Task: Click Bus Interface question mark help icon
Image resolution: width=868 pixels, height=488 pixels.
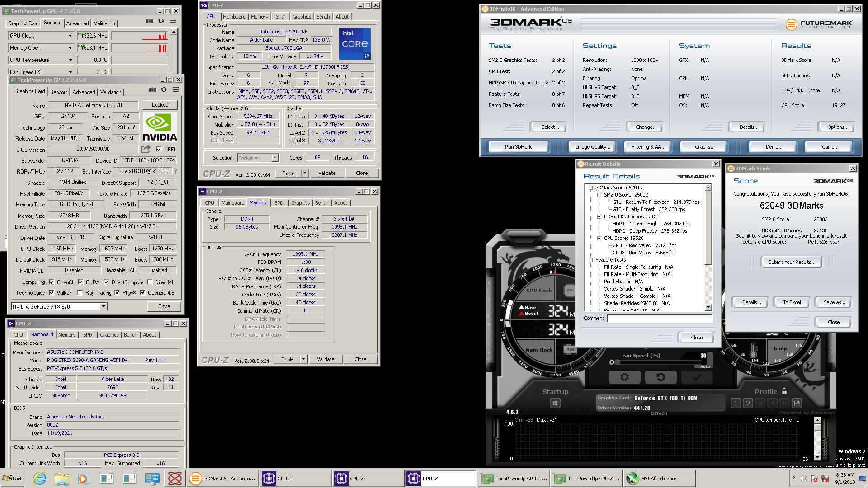Action: [175, 171]
